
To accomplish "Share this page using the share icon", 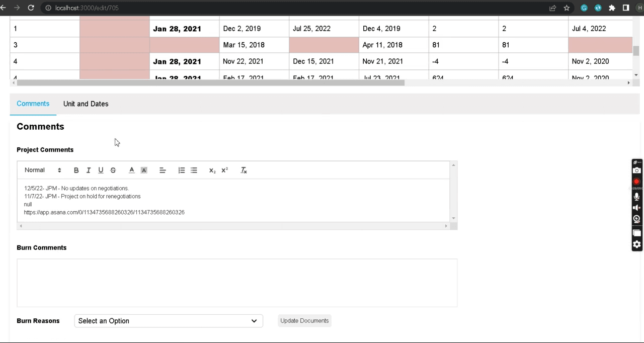I will [x=552, y=8].
